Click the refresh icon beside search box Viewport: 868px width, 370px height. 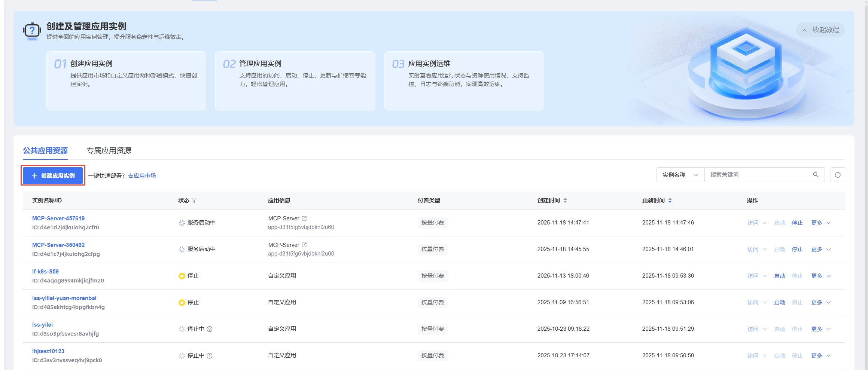[838, 175]
